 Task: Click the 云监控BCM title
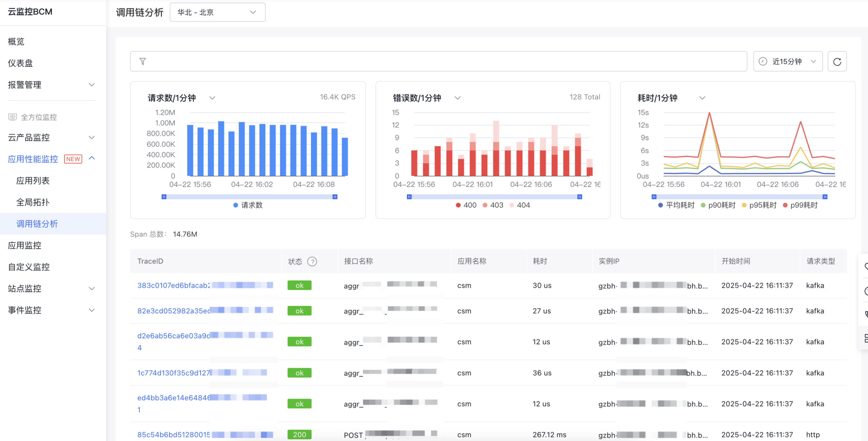click(x=30, y=12)
